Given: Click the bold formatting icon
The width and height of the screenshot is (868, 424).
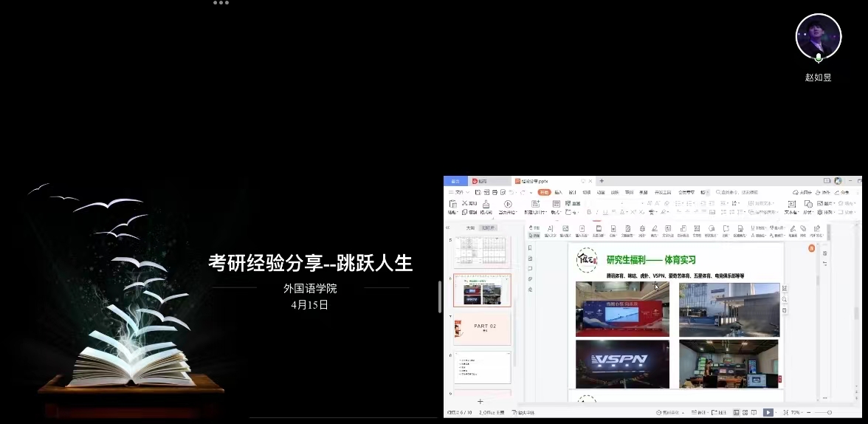Looking at the screenshot, I should pyautogui.click(x=589, y=212).
